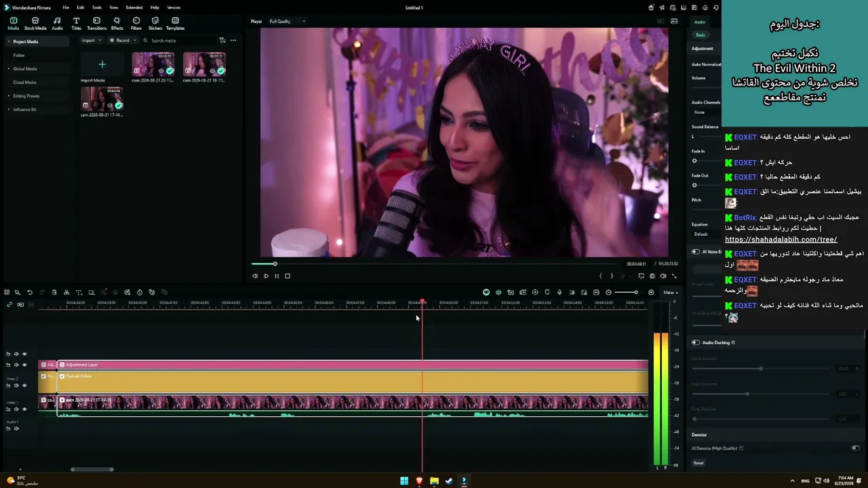Toggle the Audio Ducking switch

click(696, 342)
